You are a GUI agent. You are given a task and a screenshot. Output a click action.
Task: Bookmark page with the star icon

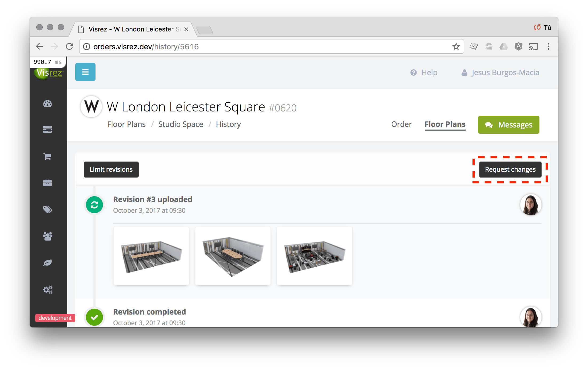pos(456,47)
